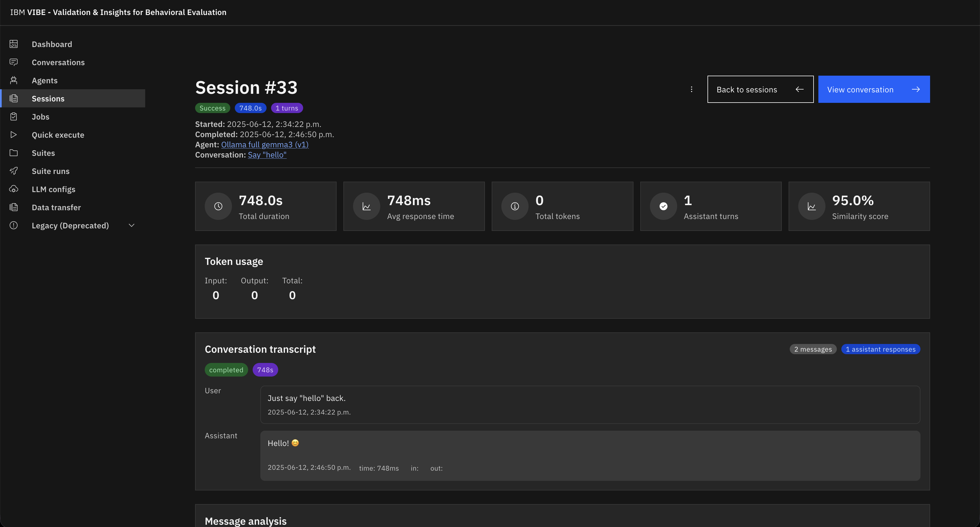Open Quick execute from sidebar
Screen dimensions: 980x527
[x=73, y=135]
